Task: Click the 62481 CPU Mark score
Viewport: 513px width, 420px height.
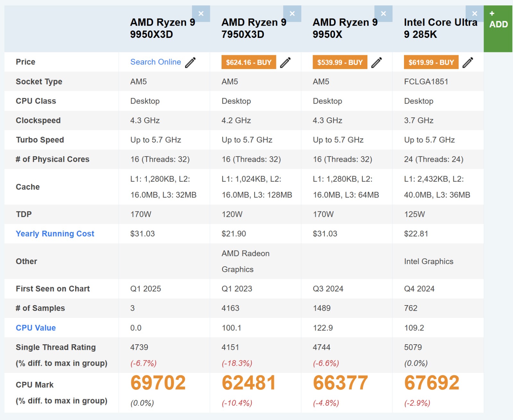Action: tap(249, 383)
